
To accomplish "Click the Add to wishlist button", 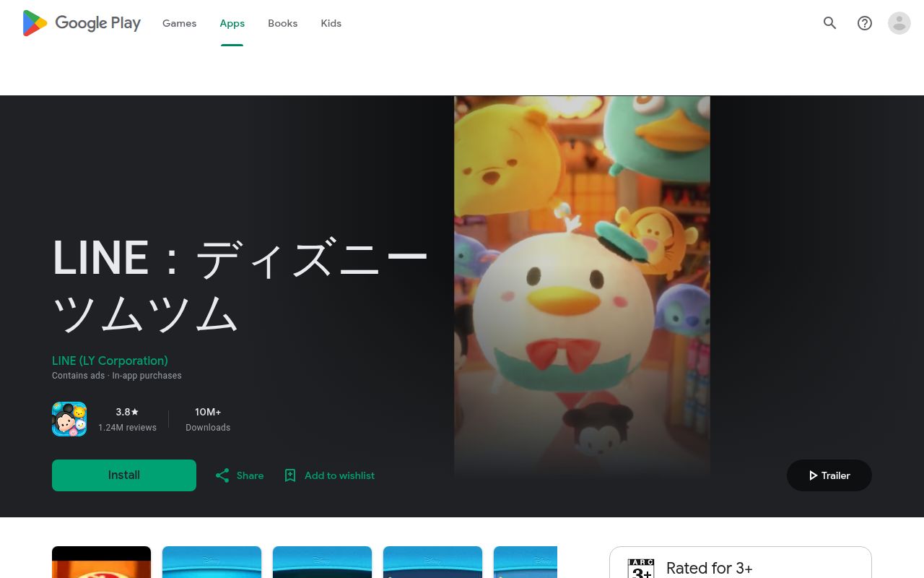I will click(x=329, y=475).
